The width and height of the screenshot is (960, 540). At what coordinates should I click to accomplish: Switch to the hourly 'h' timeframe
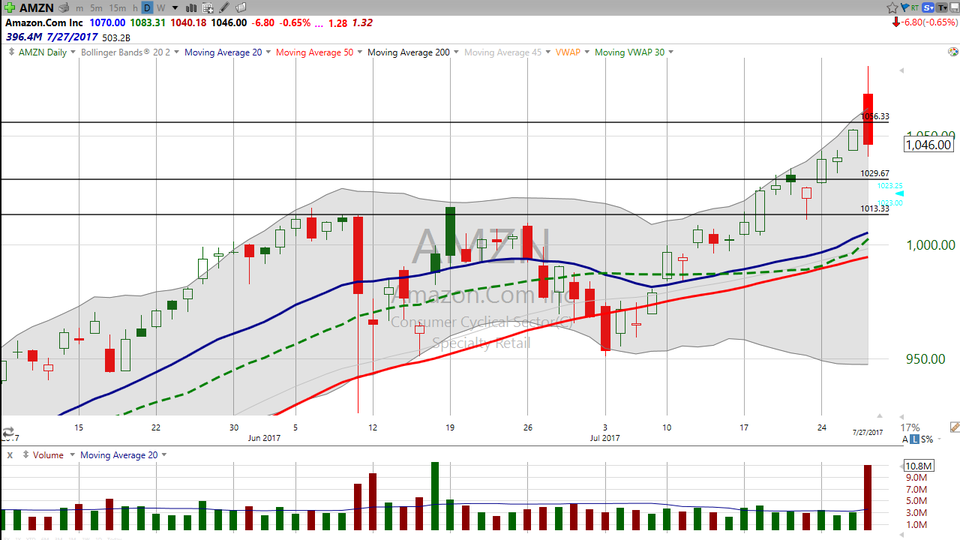click(x=135, y=8)
